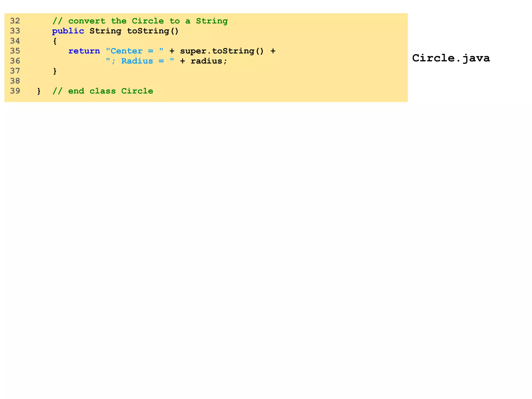This screenshot has width=532, height=399.
Task: Click line number 32
Action: pos(15,21)
